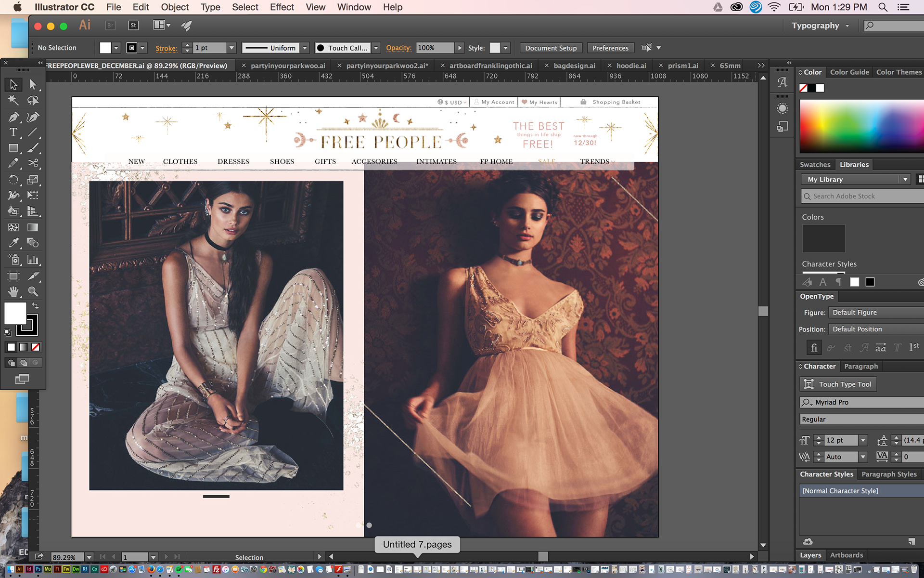Expand the Uniform stroke profile dropdown
The height and width of the screenshot is (578, 924).
click(x=305, y=48)
